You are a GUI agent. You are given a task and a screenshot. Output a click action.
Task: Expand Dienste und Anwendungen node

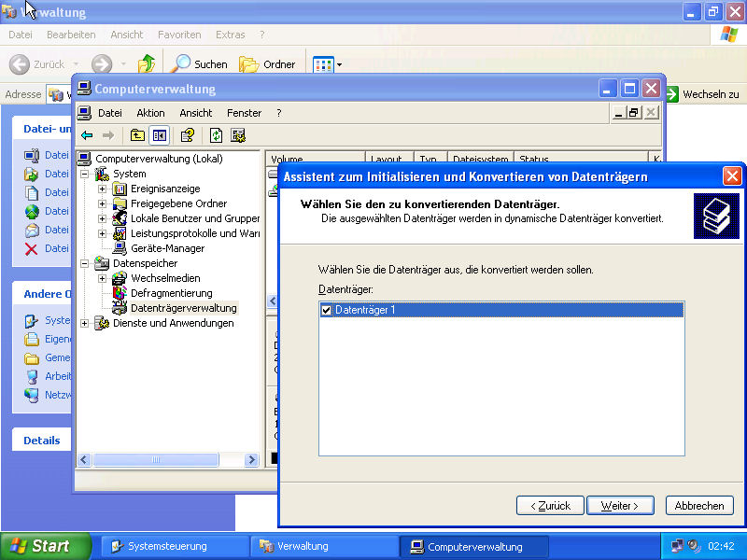click(85, 323)
